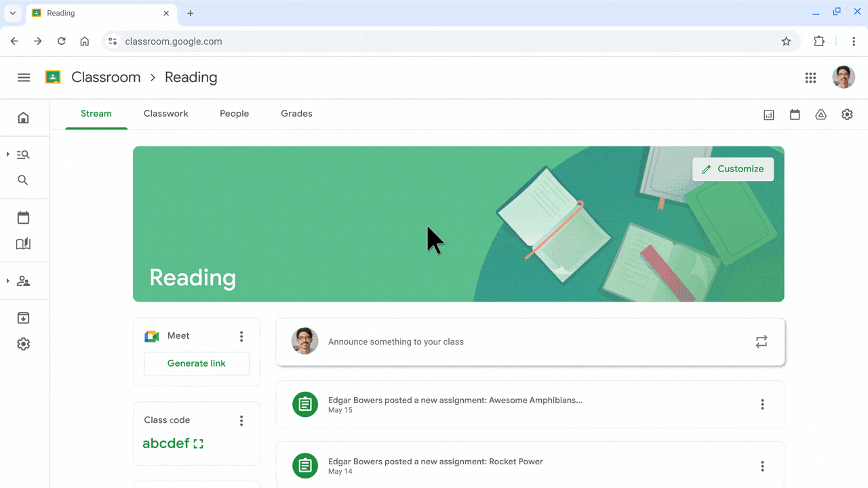Image resolution: width=868 pixels, height=488 pixels.
Task: Click the Reading breadcrumb link
Action: (x=191, y=77)
